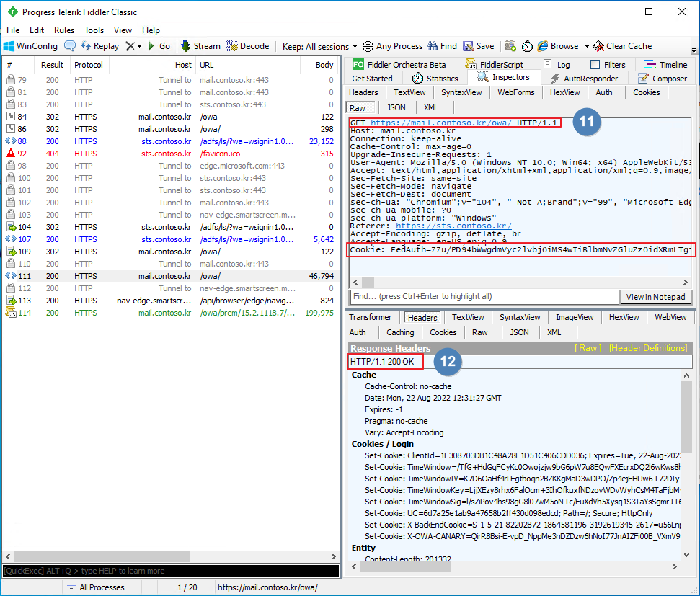This screenshot has height=596, width=700.
Task: Click the Browse Internet Explorer icon
Action: pyautogui.click(x=542, y=46)
